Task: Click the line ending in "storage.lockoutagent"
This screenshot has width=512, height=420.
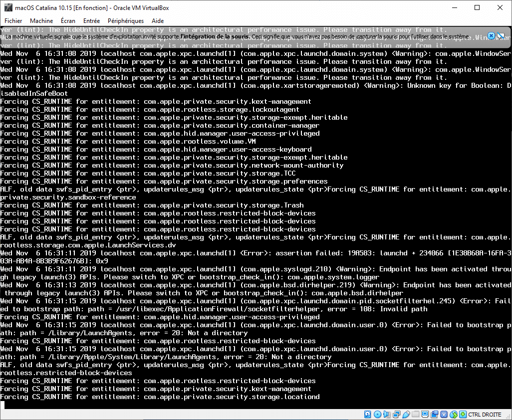Action: tap(150, 109)
